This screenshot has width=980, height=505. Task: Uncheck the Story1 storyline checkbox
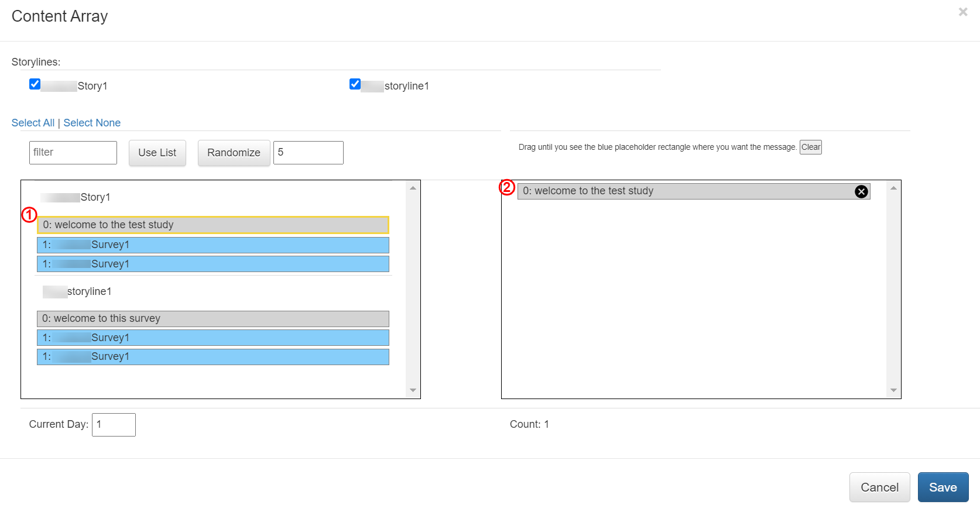click(x=35, y=84)
